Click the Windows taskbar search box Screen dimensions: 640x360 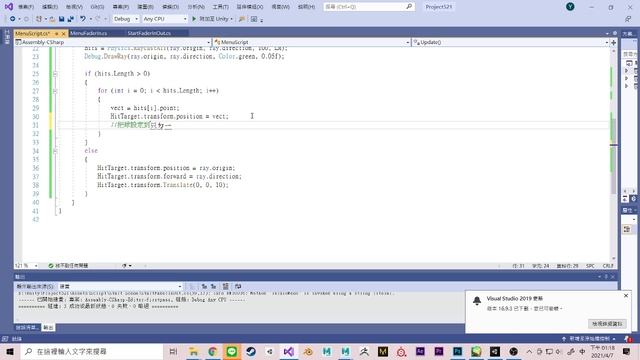91,351
